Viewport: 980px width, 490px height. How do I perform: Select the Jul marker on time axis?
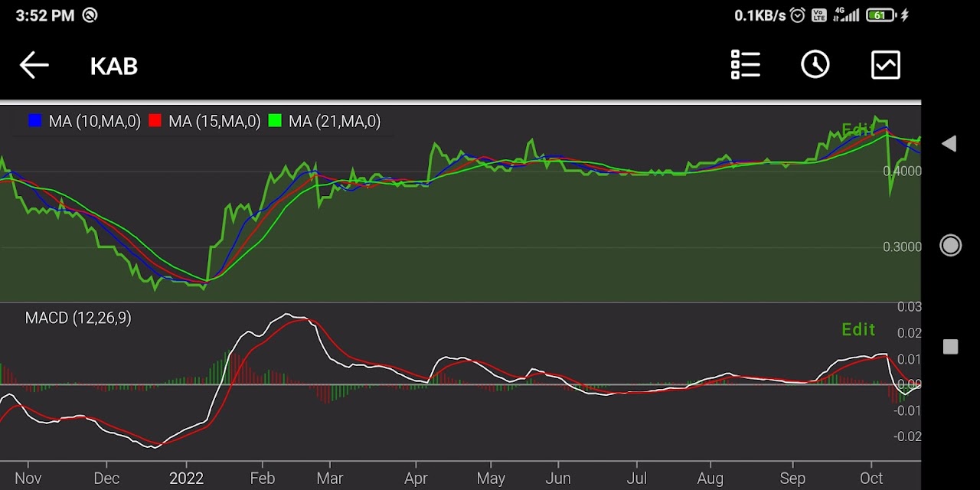(636, 478)
